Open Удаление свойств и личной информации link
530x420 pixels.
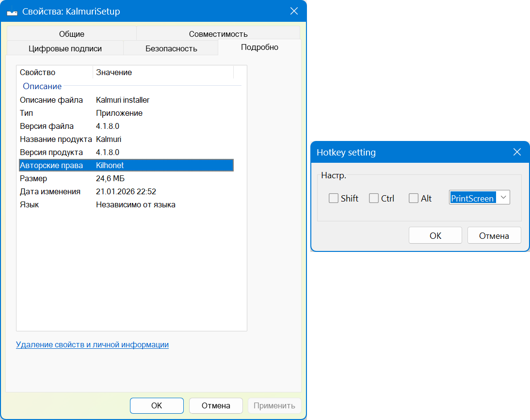92,345
